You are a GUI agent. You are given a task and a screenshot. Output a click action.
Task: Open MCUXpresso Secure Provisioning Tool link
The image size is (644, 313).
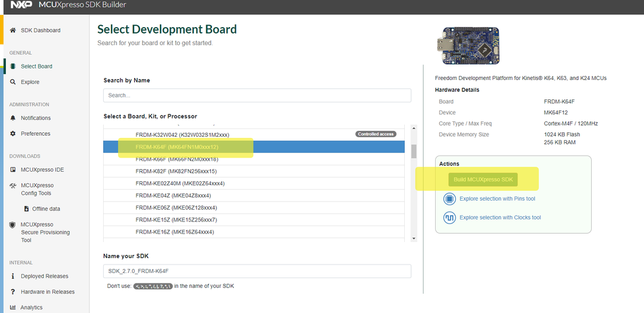click(45, 232)
